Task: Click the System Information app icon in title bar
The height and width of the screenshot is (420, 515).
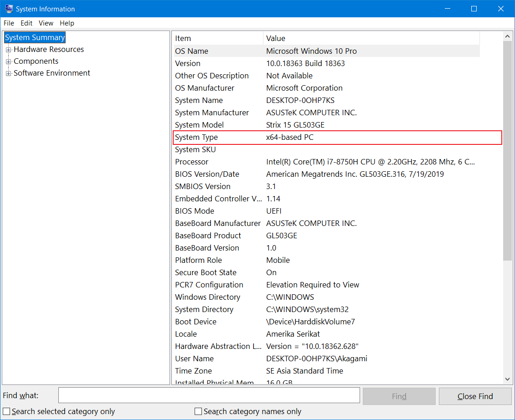Action: pyautogui.click(x=9, y=9)
